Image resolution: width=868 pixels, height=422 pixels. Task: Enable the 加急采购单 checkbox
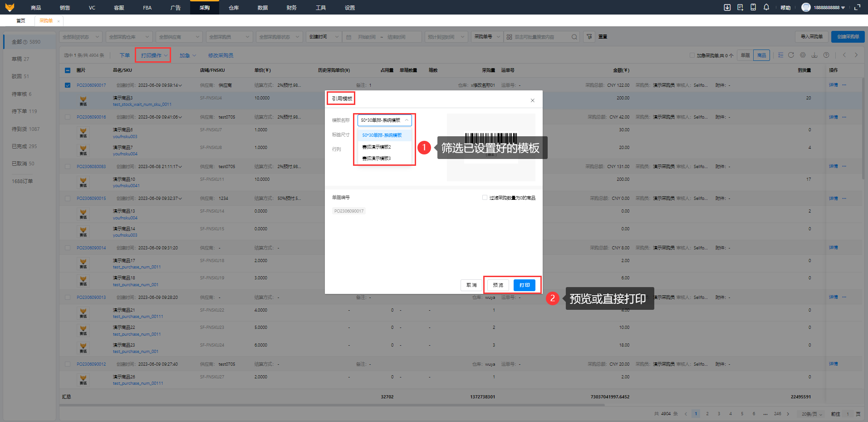pos(692,55)
